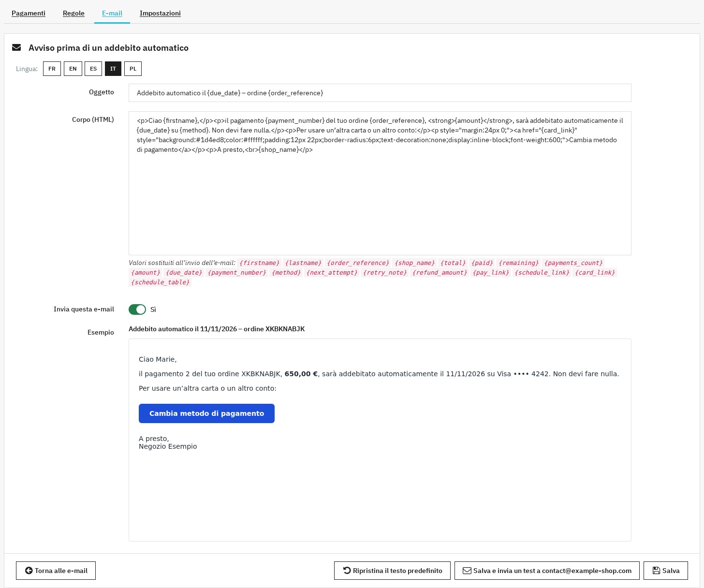Click the {method} tag in the placeholder list

(286, 273)
